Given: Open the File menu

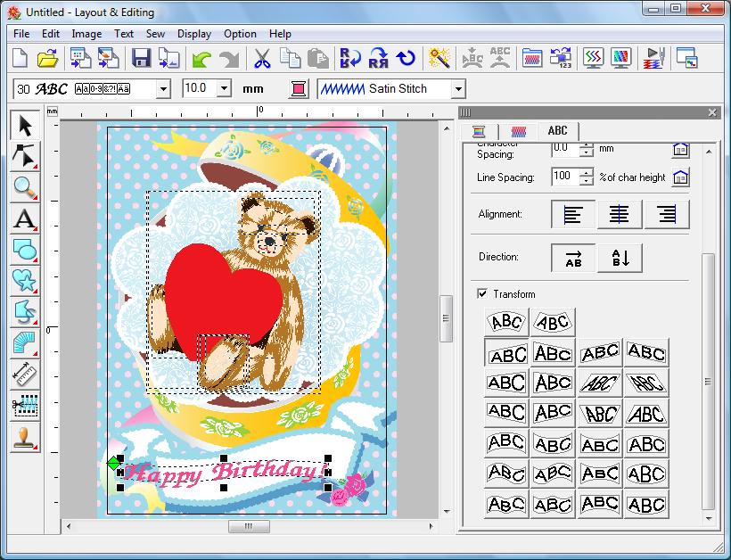Looking at the screenshot, I should 21,34.
